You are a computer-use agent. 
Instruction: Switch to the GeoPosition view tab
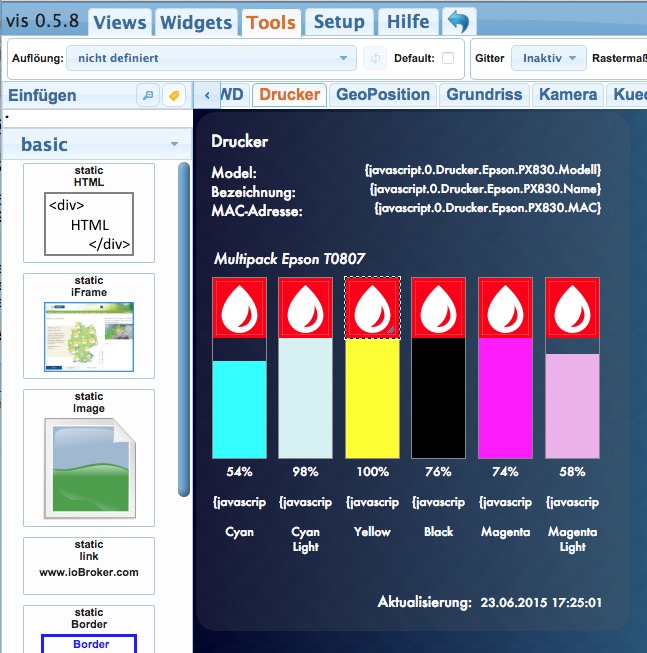click(383, 95)
